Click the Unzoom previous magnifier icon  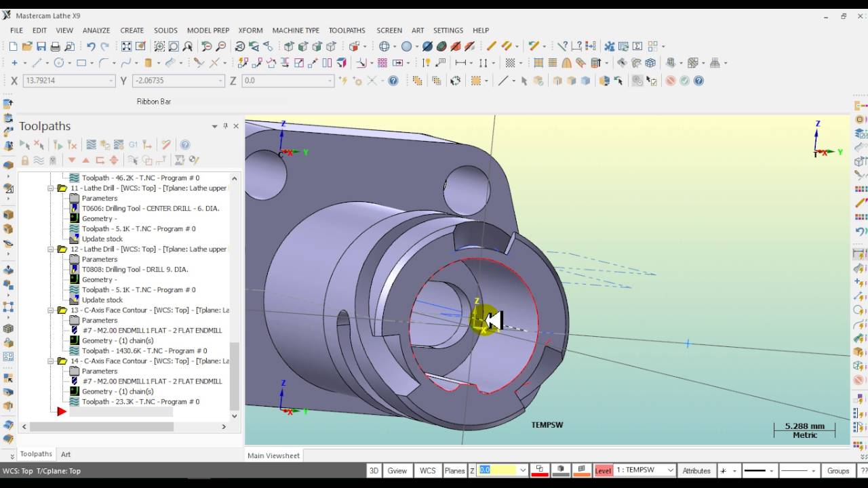tap(206, 47)
